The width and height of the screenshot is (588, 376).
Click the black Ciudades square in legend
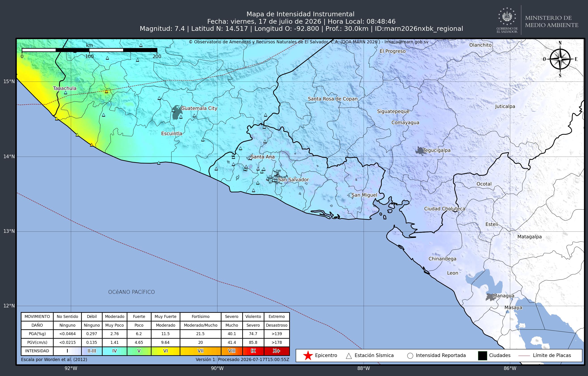pyautogui.click(x=483, y=355)
